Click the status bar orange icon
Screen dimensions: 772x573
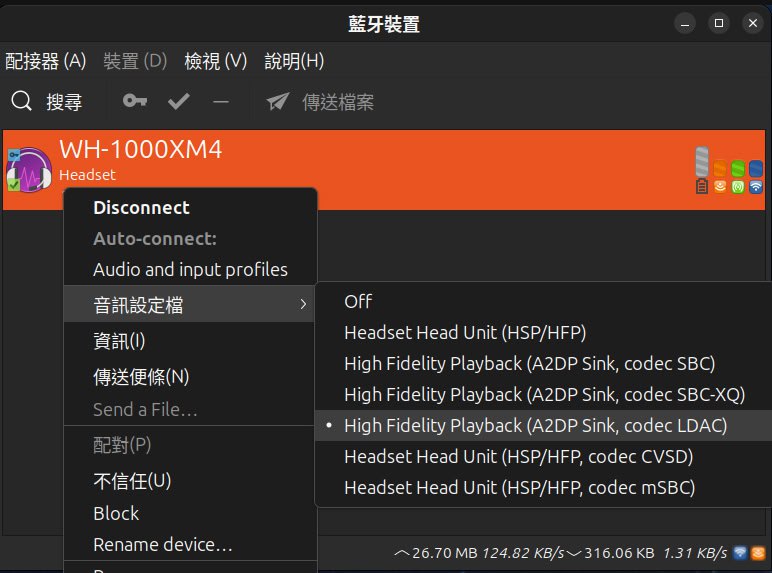(x=758, y=552)
